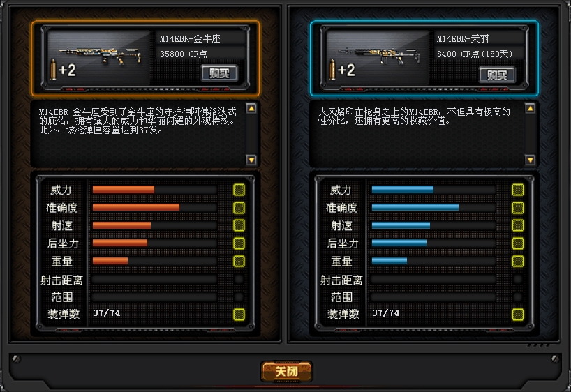This screenshot has width=571, height=392.
Task: Toggle 装弹数 indicator box in right panel
Action: coord(518,315)
